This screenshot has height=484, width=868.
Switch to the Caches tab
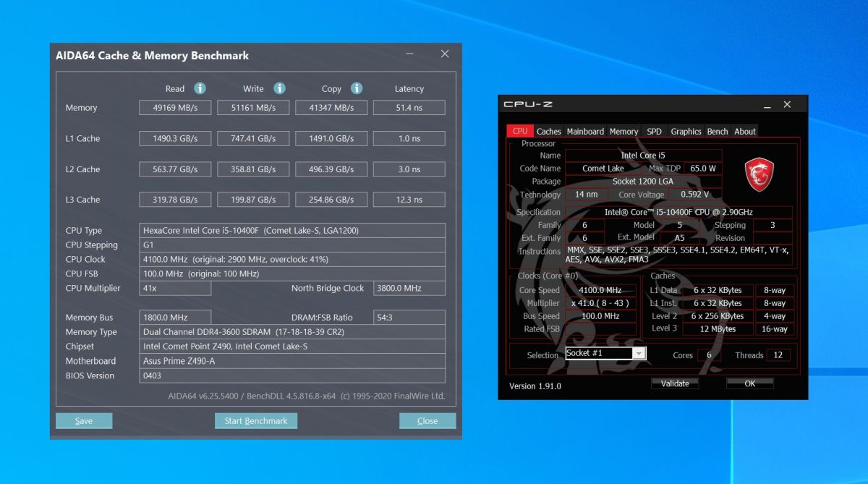pyautogui.click(x=548, y=131)
